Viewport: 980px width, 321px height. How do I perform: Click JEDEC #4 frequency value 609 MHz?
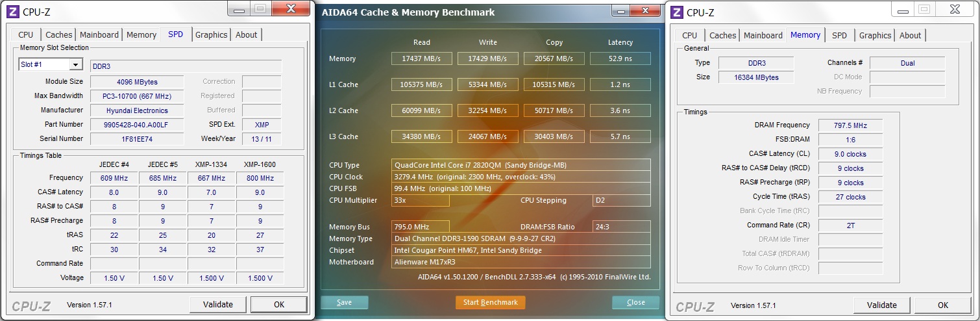(114, 178)
